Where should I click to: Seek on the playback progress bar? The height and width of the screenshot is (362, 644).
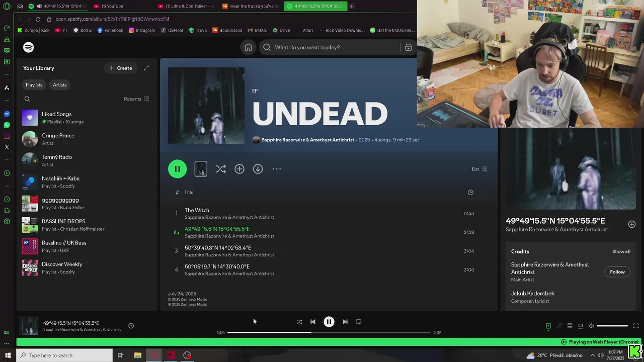329,332
